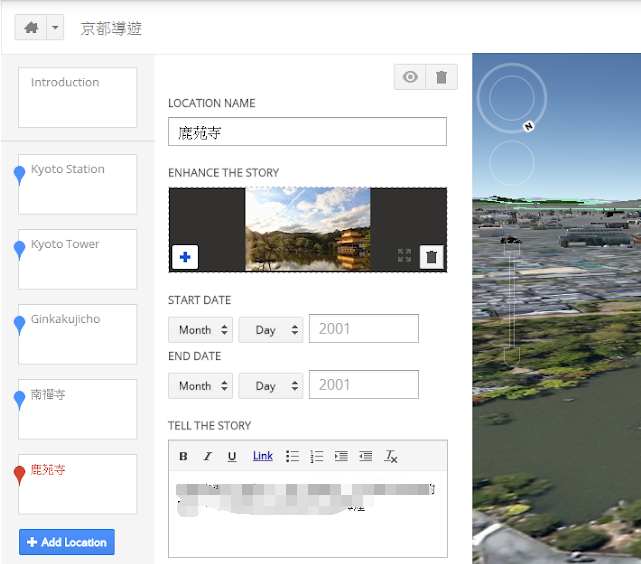Clear text formatting icon
641x564 pixels.
pyautogui.click(x=391, y=456)
